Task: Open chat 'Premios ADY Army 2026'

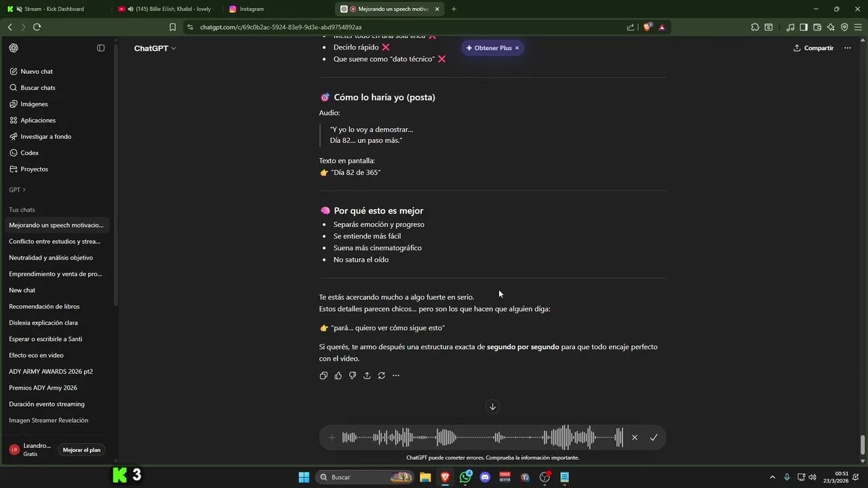Action: point(56,388)
